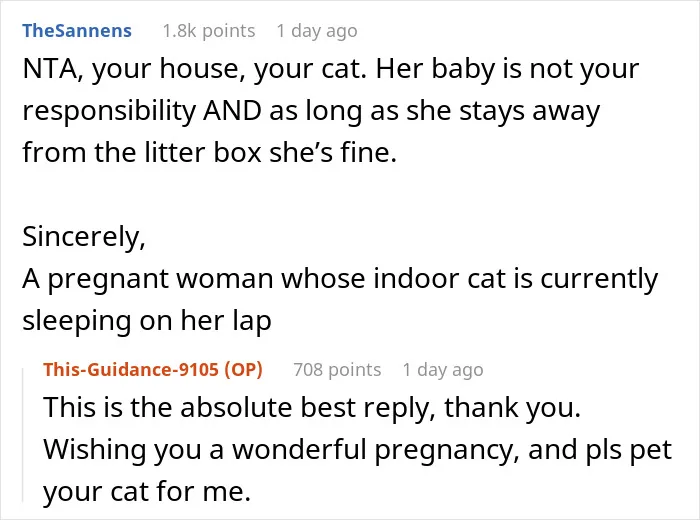Click the 'A pregnant woman whose indoor cat' line
Image resolution: width=700 pixels, height=520 pixels.
coord(340,279)
